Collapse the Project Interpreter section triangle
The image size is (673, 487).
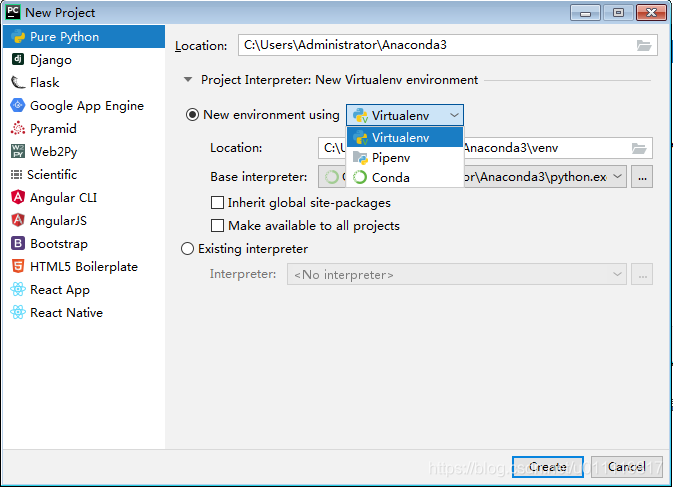(x=188, y=79)
